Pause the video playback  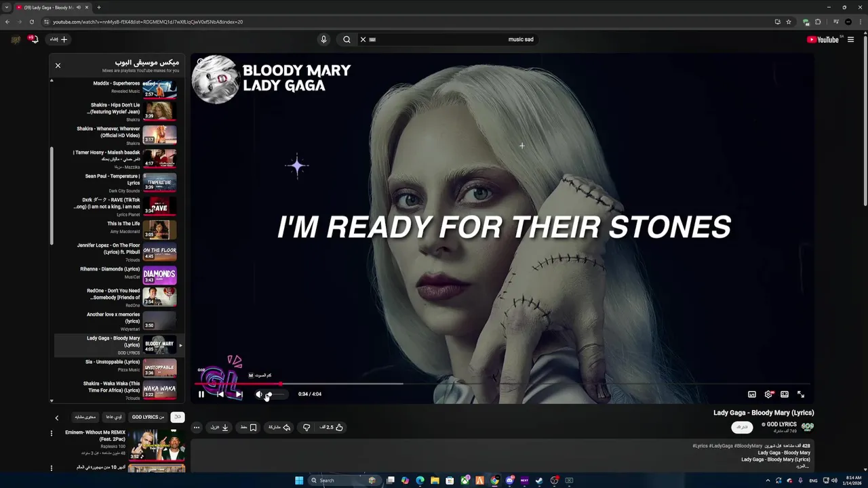[x=201, y=394]
